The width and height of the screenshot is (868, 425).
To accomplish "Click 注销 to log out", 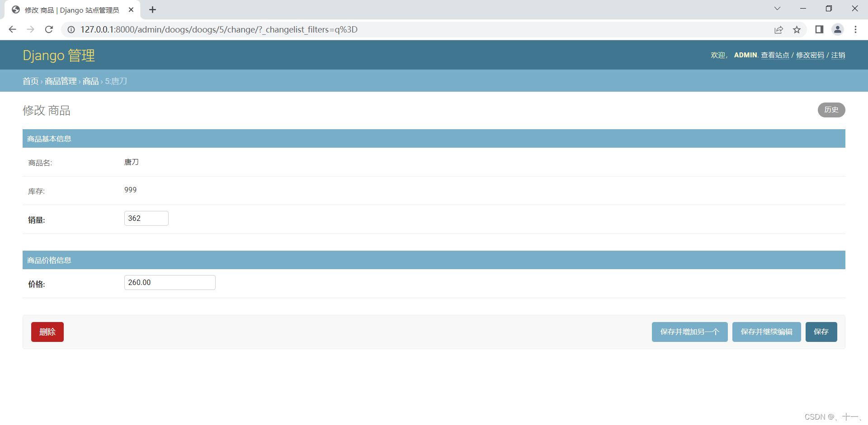I will click(838, 55).
